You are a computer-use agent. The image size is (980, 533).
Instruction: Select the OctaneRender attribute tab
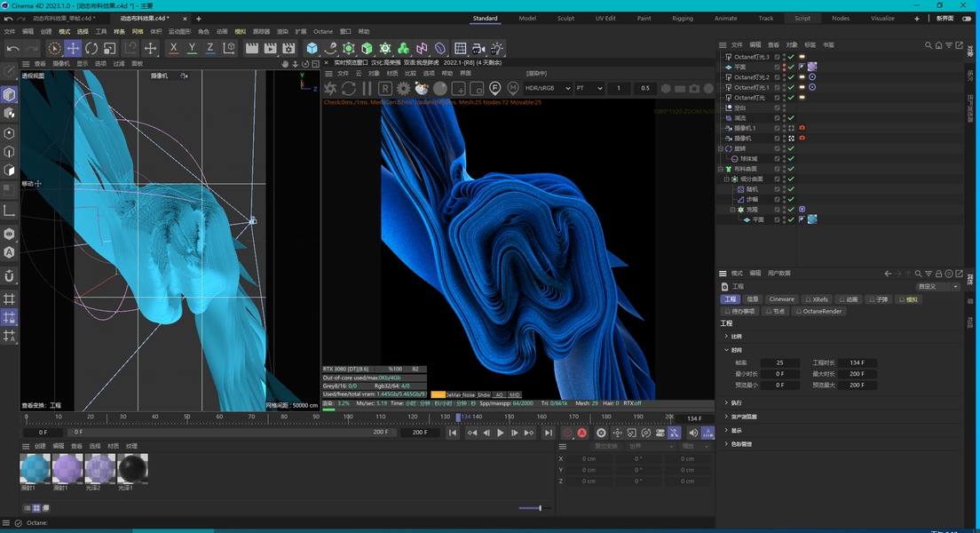[x=818, y=311]
